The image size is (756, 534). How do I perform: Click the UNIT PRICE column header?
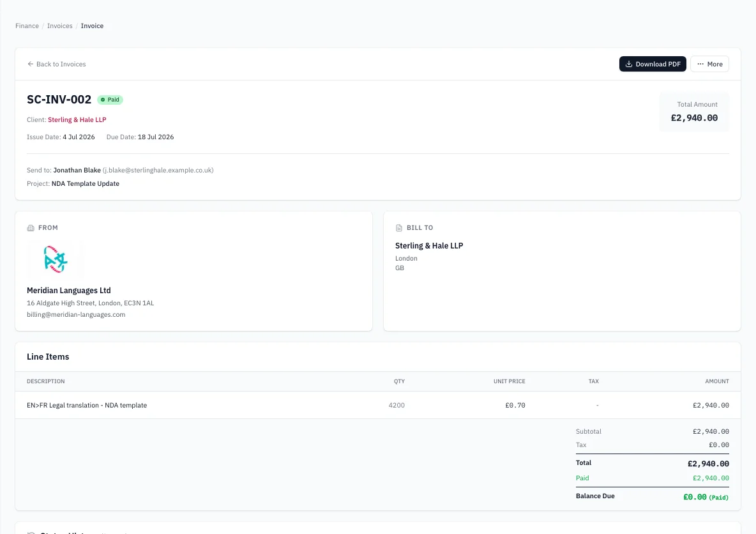pos(509,381)
